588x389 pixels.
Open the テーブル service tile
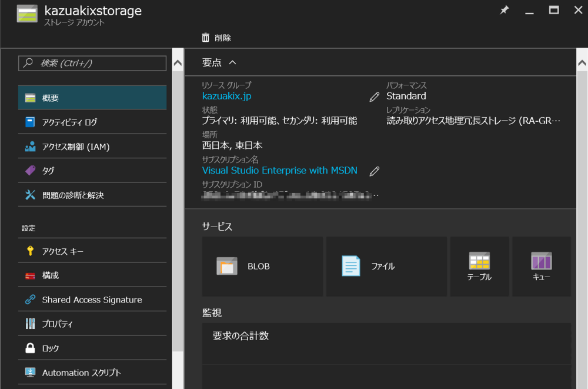click(479, 267)
